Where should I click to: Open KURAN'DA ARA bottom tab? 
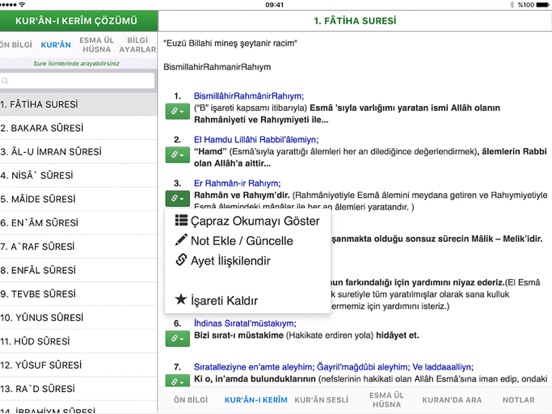pyautogui.click(x=452, y=400)
